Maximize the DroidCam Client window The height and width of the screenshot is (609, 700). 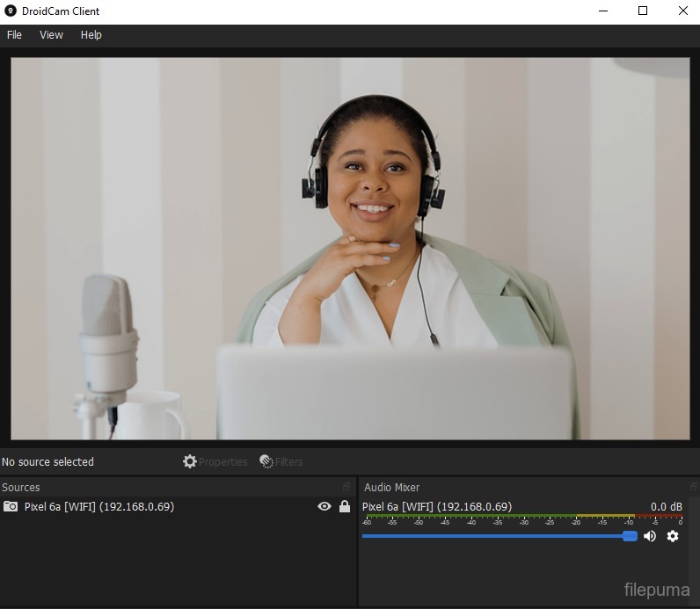coord(643,11)
